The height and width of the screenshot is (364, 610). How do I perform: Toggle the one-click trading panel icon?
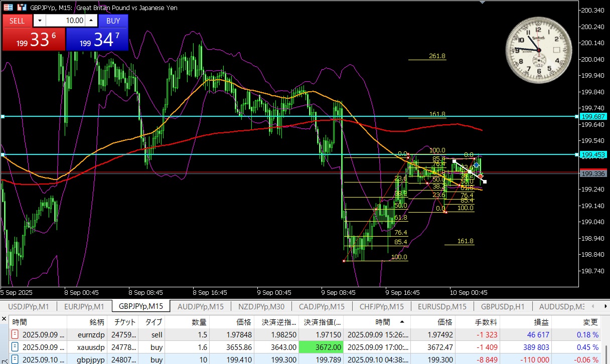click(x=8, y=8)
